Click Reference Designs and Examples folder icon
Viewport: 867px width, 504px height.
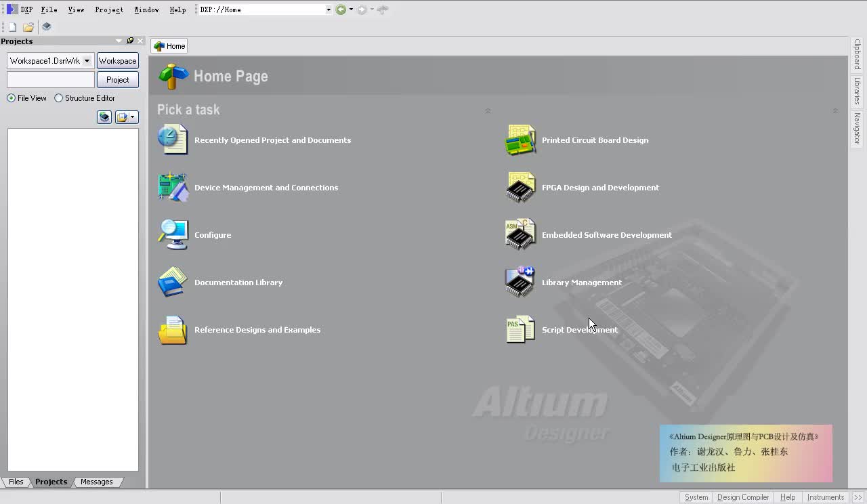click(x=172, y=330)
